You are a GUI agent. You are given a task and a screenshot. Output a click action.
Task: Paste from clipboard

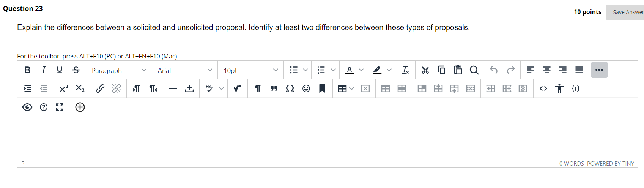click(x=458, y=70)
